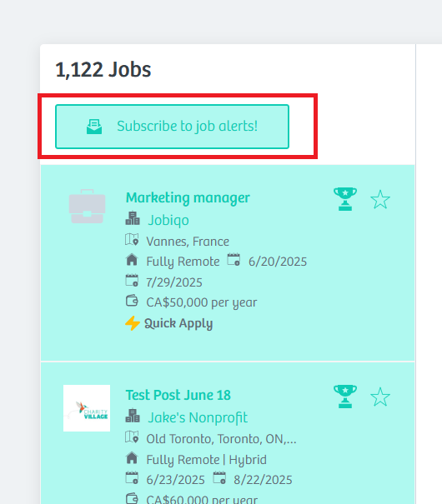Click the Charity Village logo thumbnail
Image resolution: width=442 pixels, height=504 pixels.
pyautogui.click(x=87, y=408)
